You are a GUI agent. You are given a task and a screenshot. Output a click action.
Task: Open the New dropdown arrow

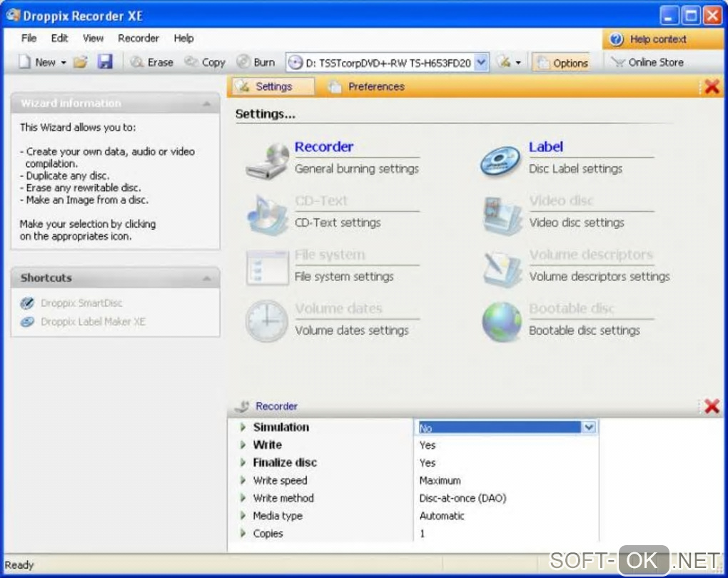coord(64,63)
